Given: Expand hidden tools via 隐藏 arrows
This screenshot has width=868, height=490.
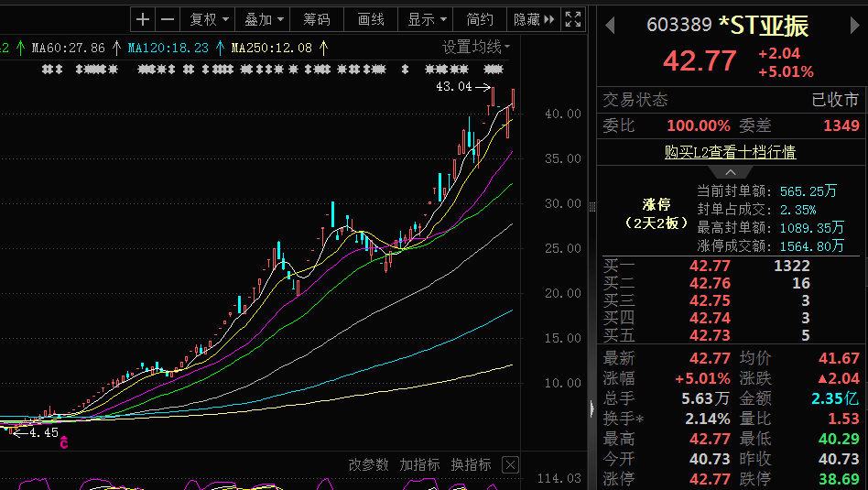Looking at the screenshot, I should tap(534, 19).
